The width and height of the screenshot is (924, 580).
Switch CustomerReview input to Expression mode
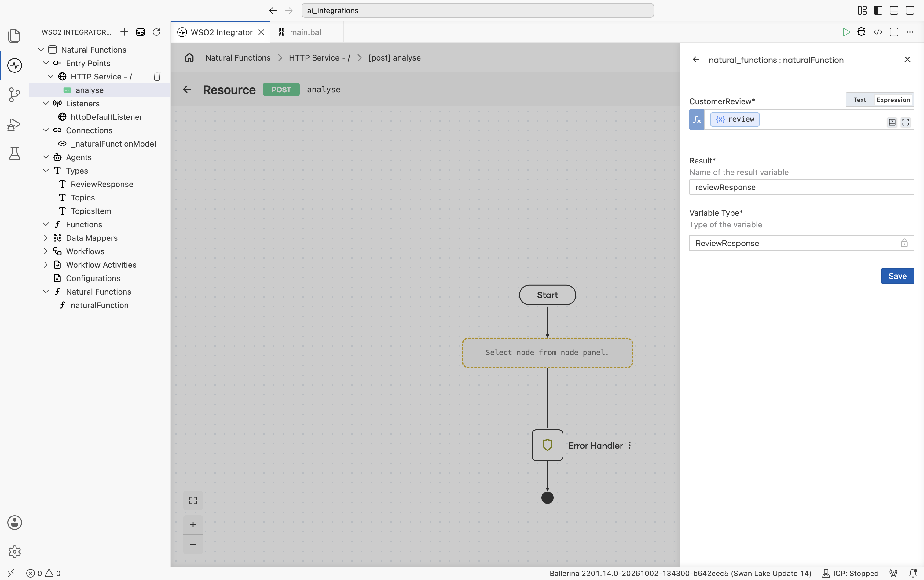893,100
